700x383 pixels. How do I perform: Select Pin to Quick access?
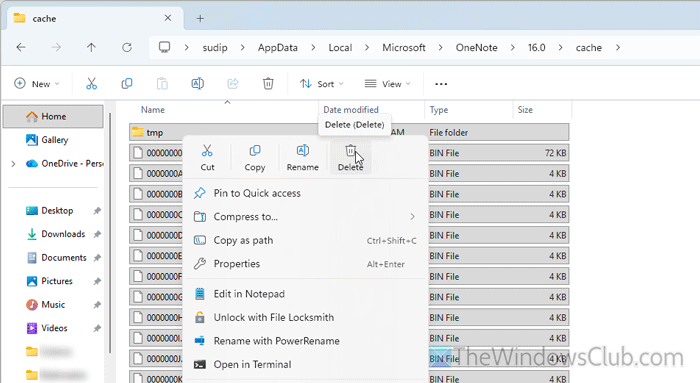pyautogui.click(x=305, y=193)
